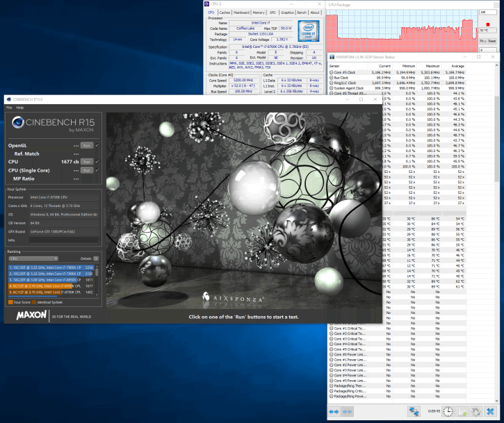Toggle the OpenGL test checkbox
The width and height of the screenshot is (504, 423).
pyautogui.click(x=97, y=145)
